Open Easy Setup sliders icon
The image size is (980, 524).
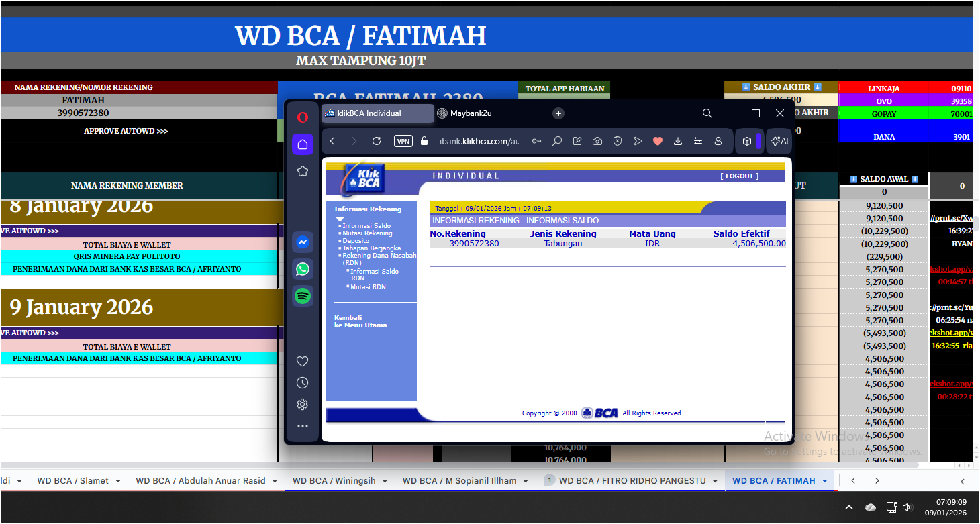(698, 141)
